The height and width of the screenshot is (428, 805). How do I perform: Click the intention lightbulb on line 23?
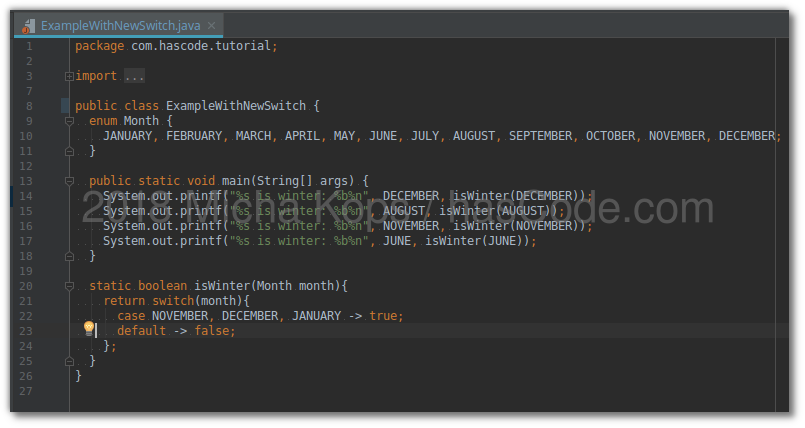tap(88, 328)
